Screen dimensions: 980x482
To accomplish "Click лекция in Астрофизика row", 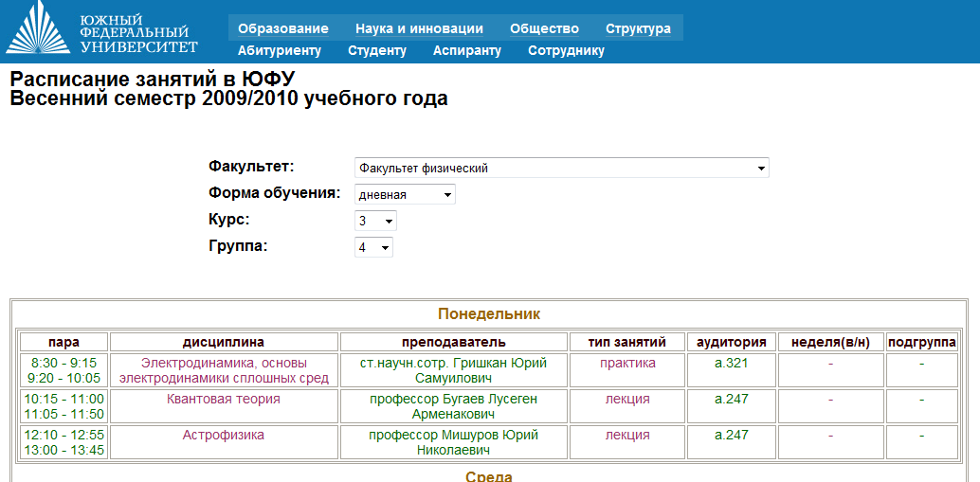I will (x=627, y=442).
